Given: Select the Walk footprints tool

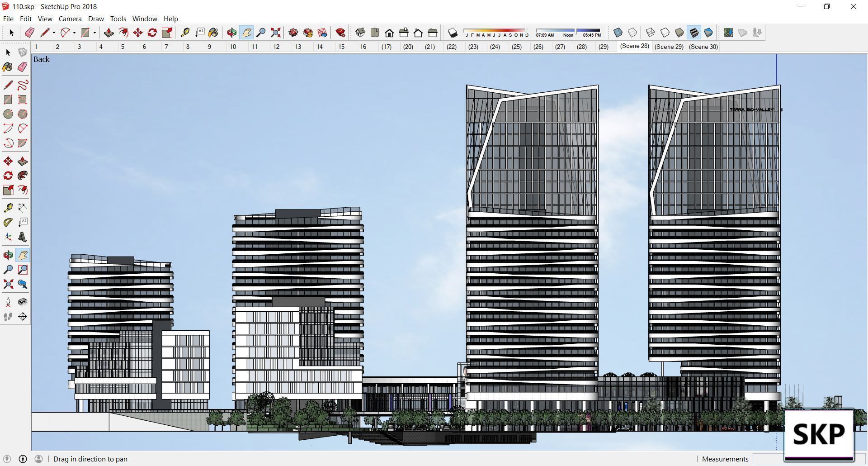Looking at the screenshot, I should coord(8,317).
